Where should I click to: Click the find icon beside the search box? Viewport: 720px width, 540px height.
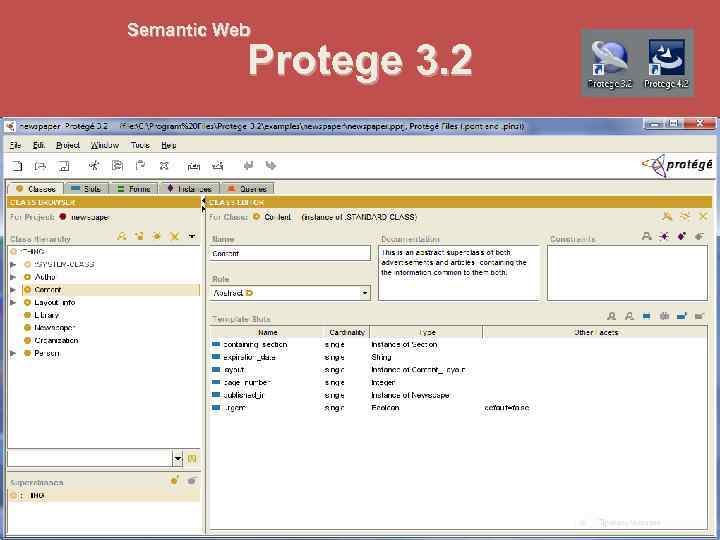pos(192,458)
